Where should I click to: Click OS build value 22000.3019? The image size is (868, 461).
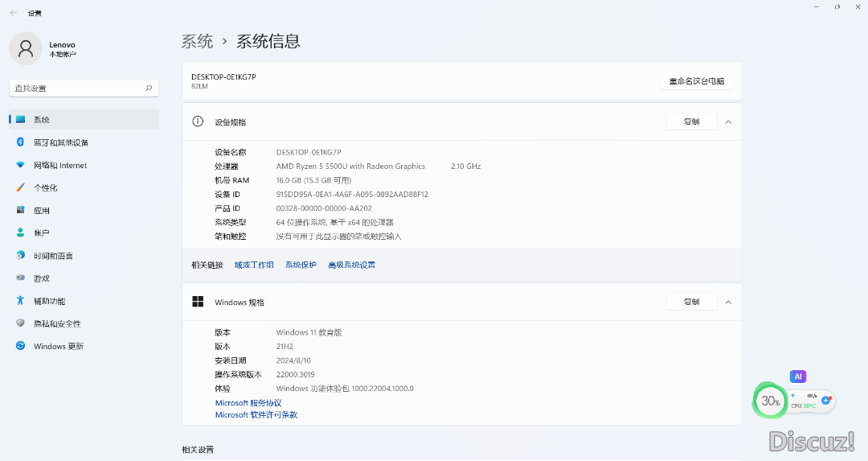[x=295, y=375]
